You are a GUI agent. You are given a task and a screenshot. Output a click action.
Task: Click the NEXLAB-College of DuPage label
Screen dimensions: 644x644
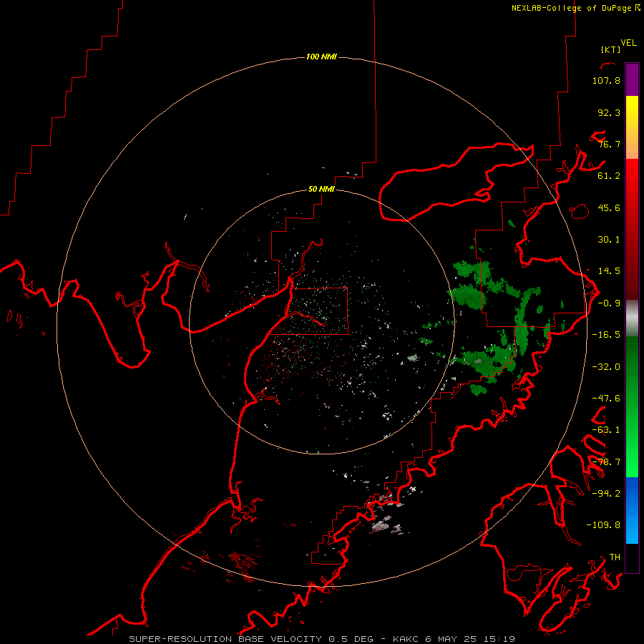[575, 8]
